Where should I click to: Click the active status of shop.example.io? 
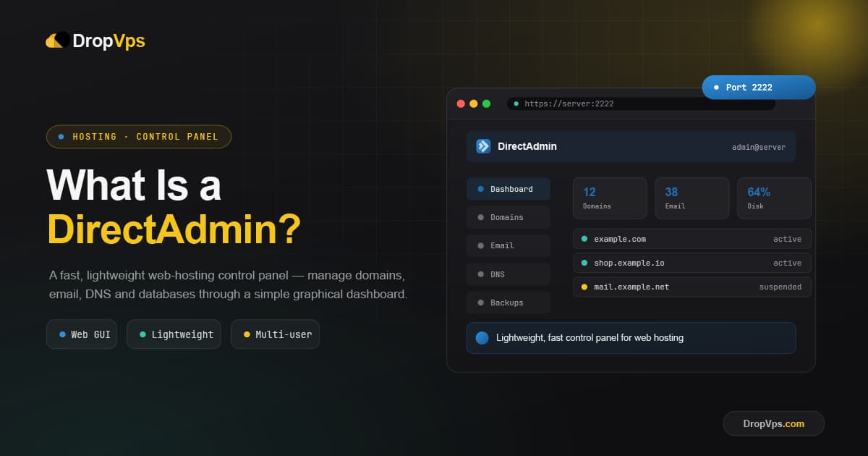787,263
